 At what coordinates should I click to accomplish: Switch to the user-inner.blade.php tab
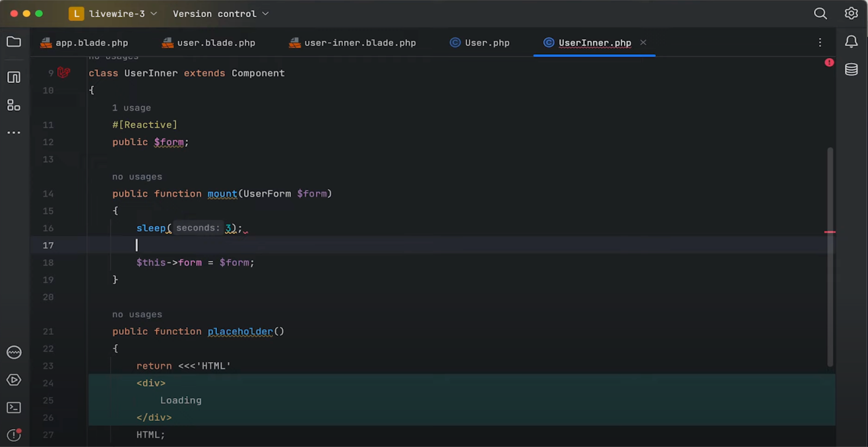353,43
